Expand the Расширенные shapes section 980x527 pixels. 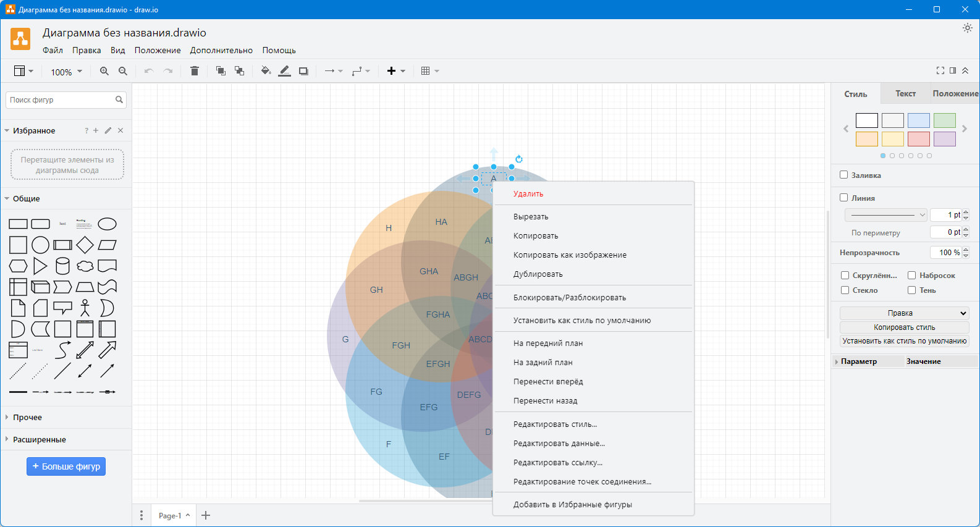click(39, 439)
